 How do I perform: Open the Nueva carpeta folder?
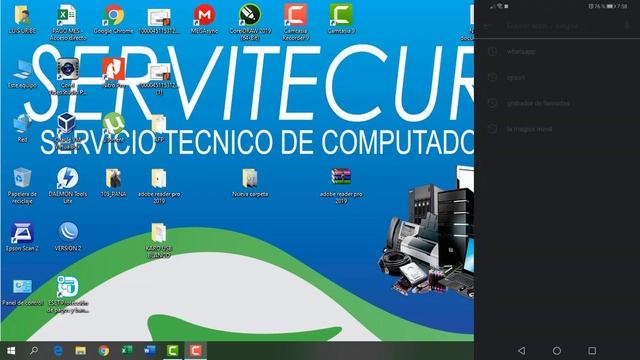coord(250,182)
